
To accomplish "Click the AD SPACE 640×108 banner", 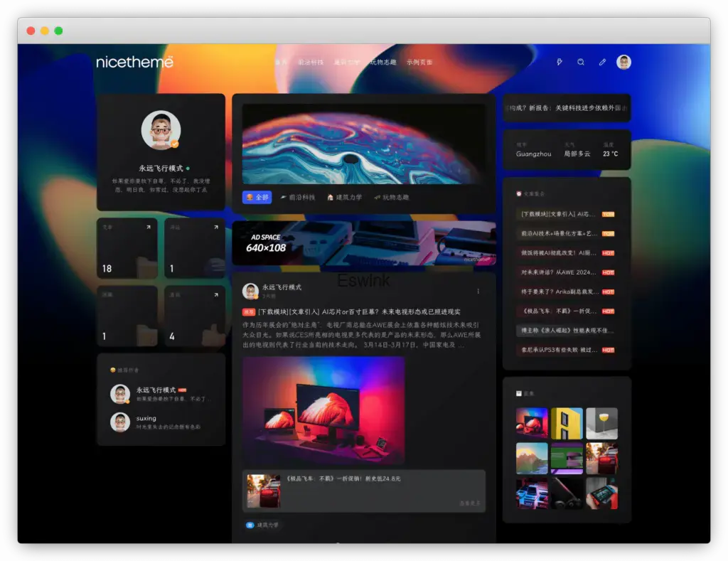I will pos(363,243).
